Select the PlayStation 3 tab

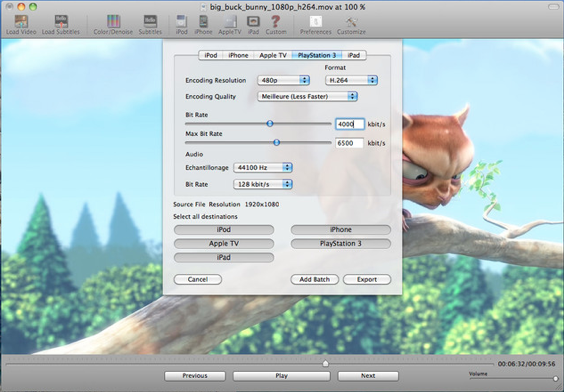point(317,55)
